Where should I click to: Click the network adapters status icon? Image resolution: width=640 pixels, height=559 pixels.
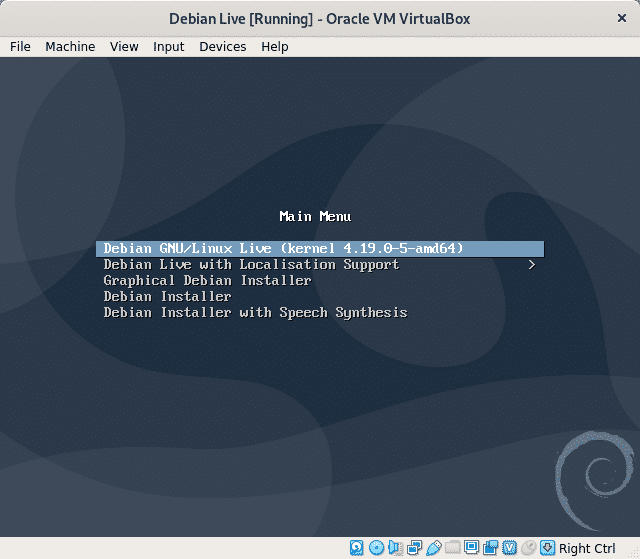[414, 548]
